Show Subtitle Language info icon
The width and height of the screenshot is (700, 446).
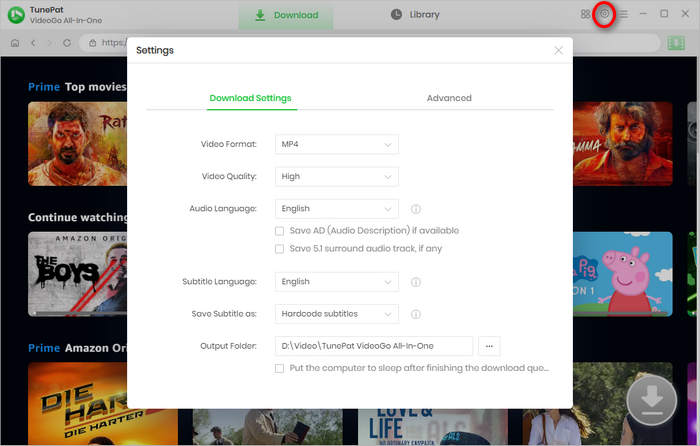coord(416,282)
